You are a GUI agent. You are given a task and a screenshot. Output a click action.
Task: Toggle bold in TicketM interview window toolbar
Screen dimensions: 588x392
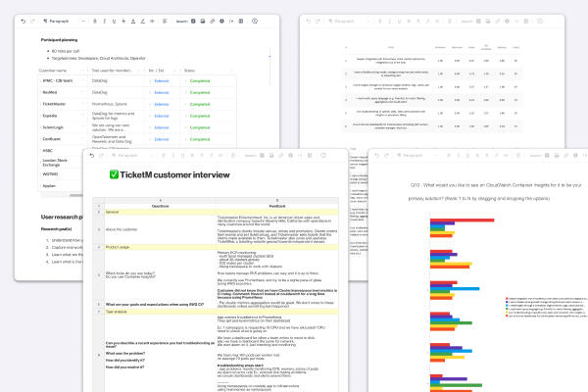164,155
